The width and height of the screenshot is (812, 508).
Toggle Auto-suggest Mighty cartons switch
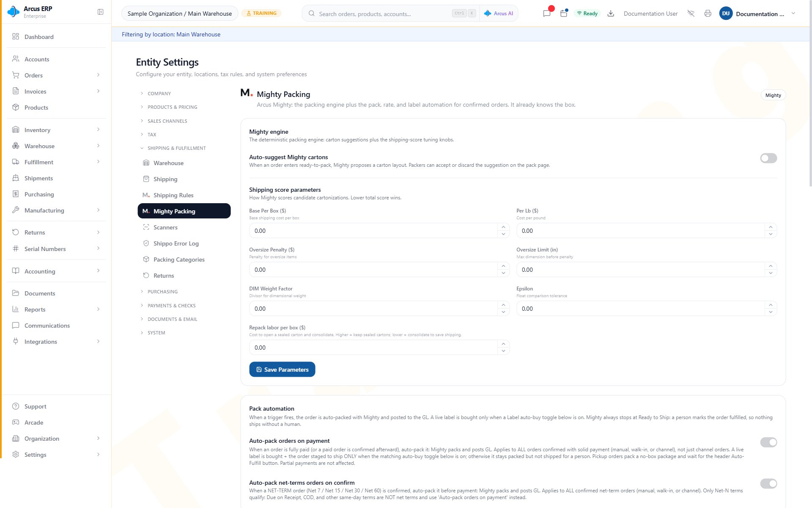click(768, 158)
